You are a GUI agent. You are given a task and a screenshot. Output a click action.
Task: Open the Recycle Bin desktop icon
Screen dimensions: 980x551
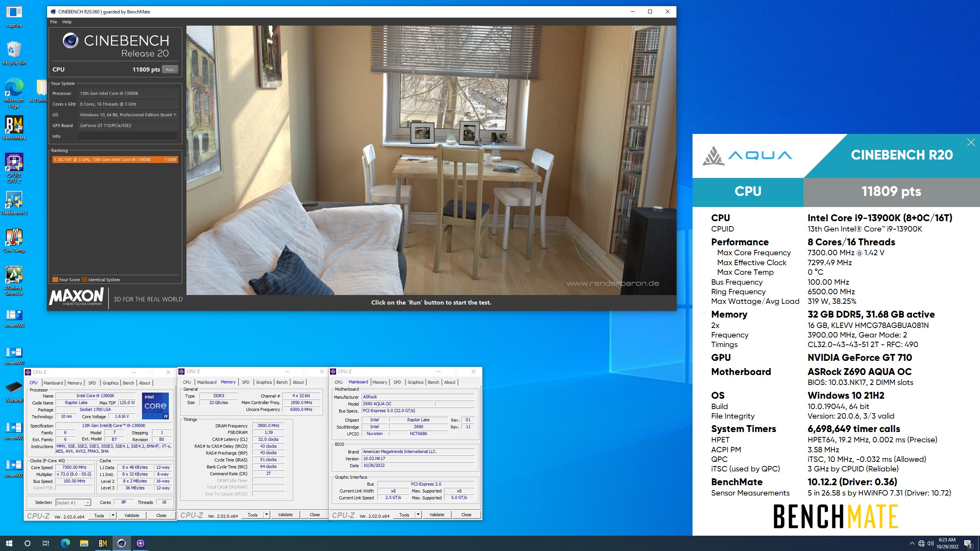14,53
